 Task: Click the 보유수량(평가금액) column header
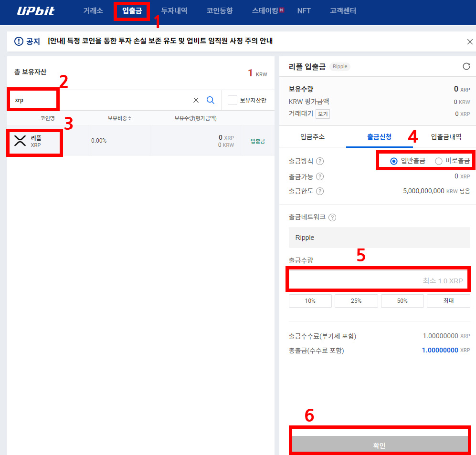[195, 118]
